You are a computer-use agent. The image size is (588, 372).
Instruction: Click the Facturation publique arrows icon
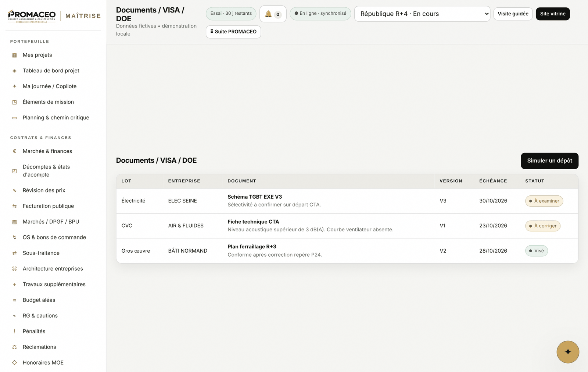pyautogui.click(x=14, y=206)
